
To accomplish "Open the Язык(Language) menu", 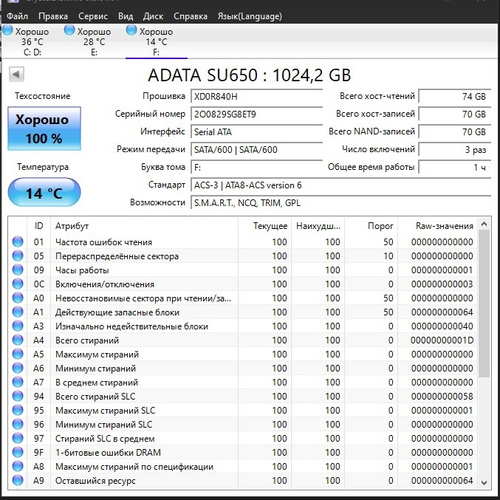I will [250, 16].
